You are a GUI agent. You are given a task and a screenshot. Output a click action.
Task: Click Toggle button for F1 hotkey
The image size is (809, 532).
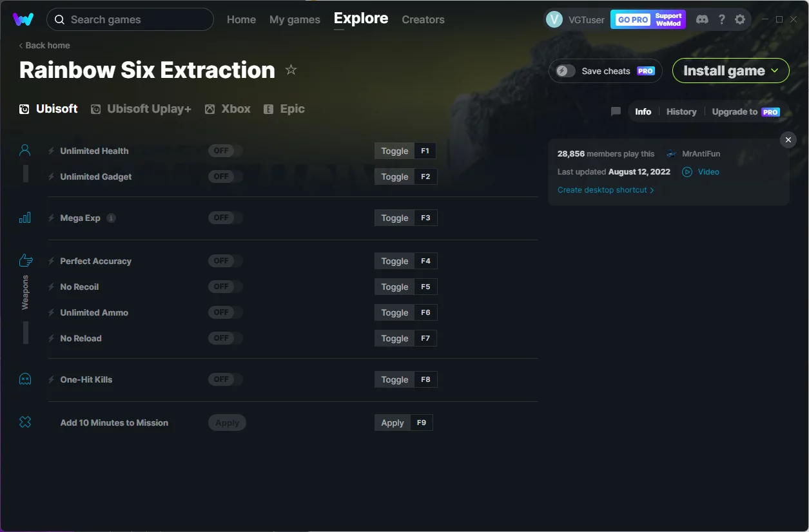pos(395,151)
